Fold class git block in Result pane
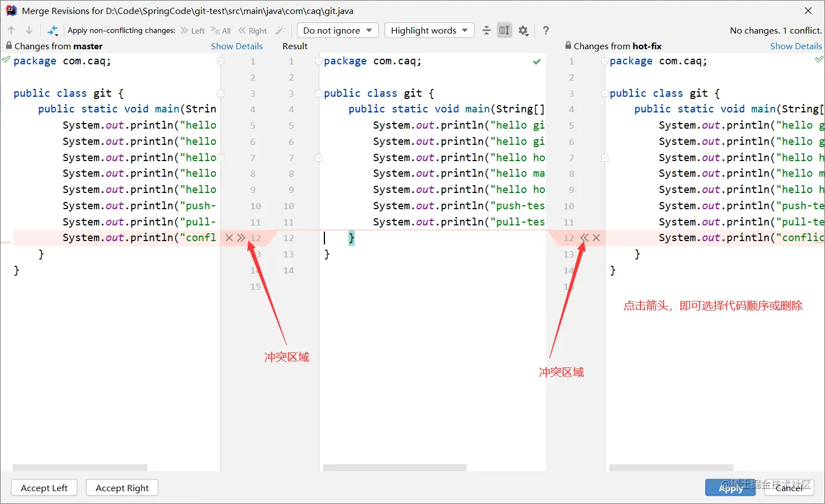 [x=319, y=93]
